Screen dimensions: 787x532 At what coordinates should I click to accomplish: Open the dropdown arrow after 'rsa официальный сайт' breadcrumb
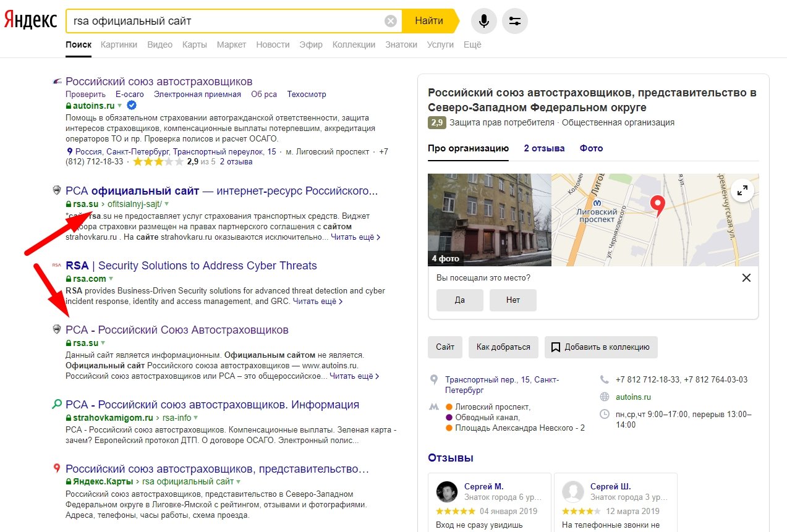pos(238,481)
